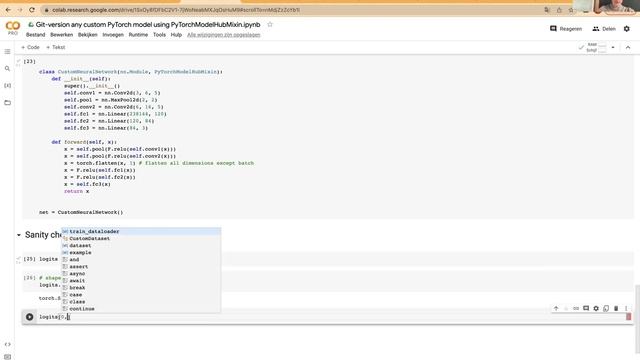Image resolution: width=640 pixels, height=360 pixels.
Task: Select CustomDataset from the autocomplete list
Action: click(x=141, y=238)
